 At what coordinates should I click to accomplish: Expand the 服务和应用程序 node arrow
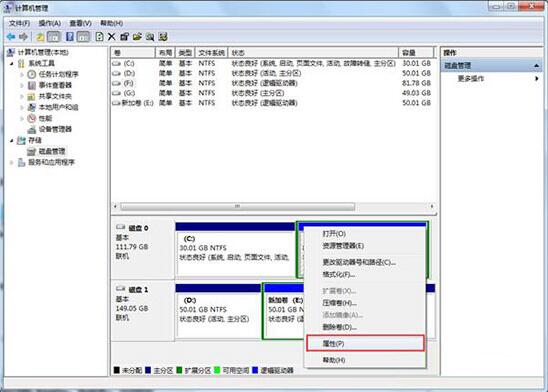[12, 162]
